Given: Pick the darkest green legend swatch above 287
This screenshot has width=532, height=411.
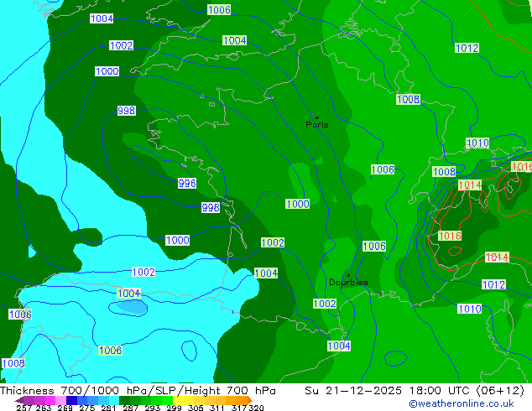Looking at the screenshot, I should (x=123, y=400).
